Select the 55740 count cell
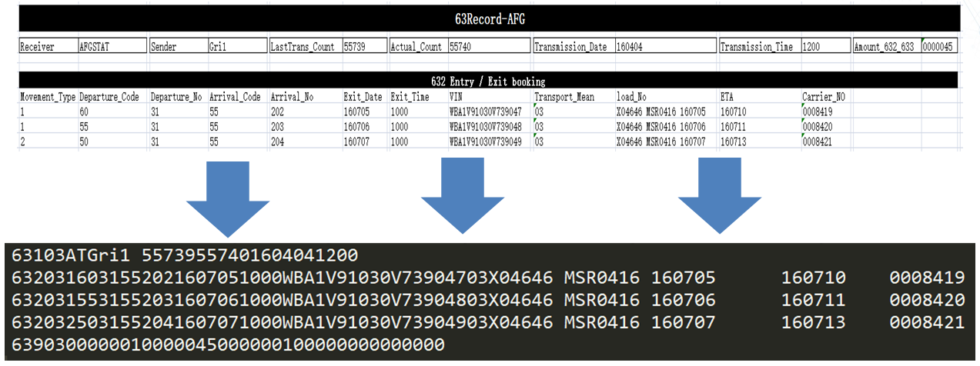This screenshot has height=366, width=980. [489, 46]
